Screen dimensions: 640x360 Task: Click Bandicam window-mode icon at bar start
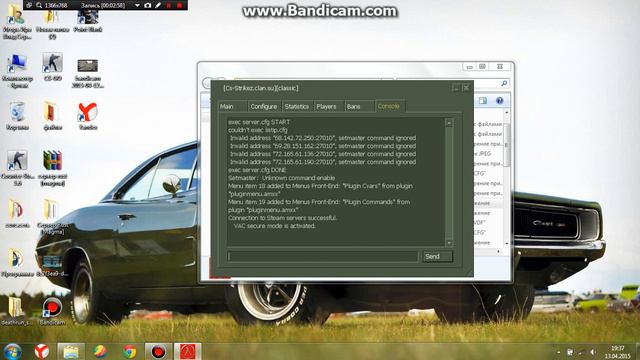tap(29, 5)
